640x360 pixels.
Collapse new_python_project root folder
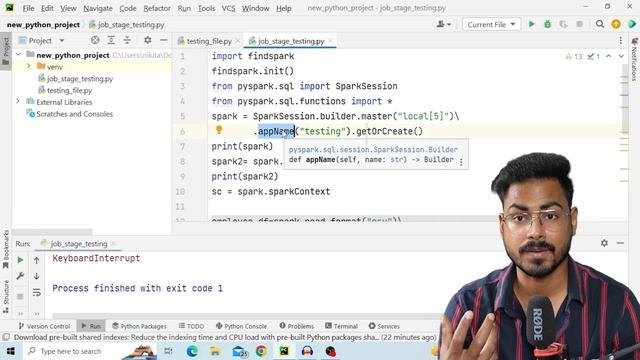point(18,55)
